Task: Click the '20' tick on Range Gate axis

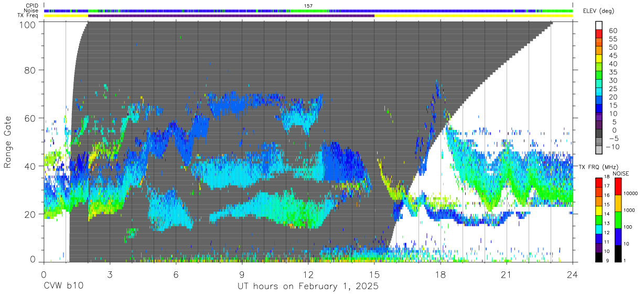Action: pos(31,214)
